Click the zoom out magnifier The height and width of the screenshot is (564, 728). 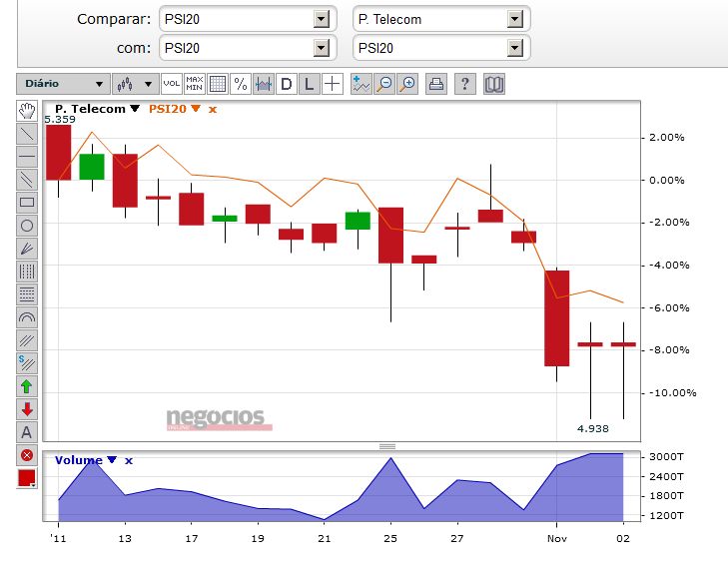[x=384, y=84]
